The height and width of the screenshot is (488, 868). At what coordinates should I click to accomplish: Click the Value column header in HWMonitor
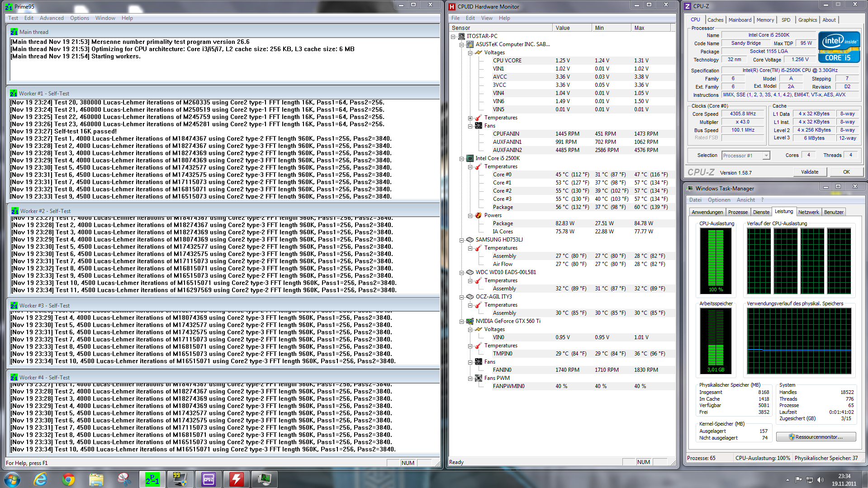(572, 28)
